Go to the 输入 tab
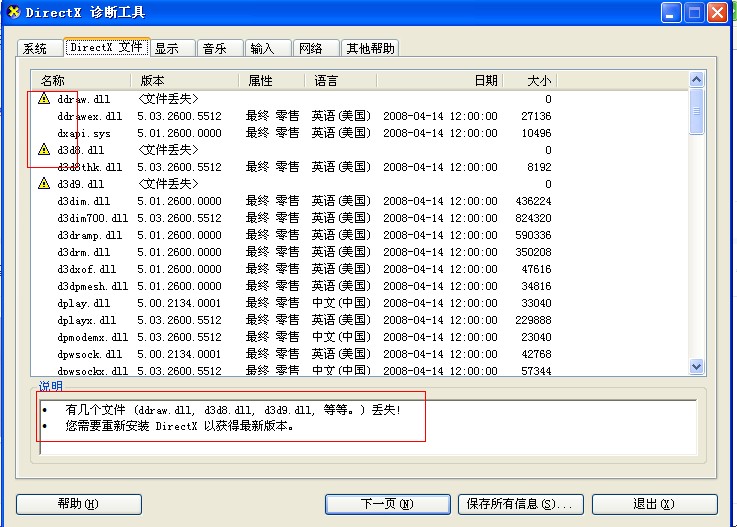 [268, 48]
